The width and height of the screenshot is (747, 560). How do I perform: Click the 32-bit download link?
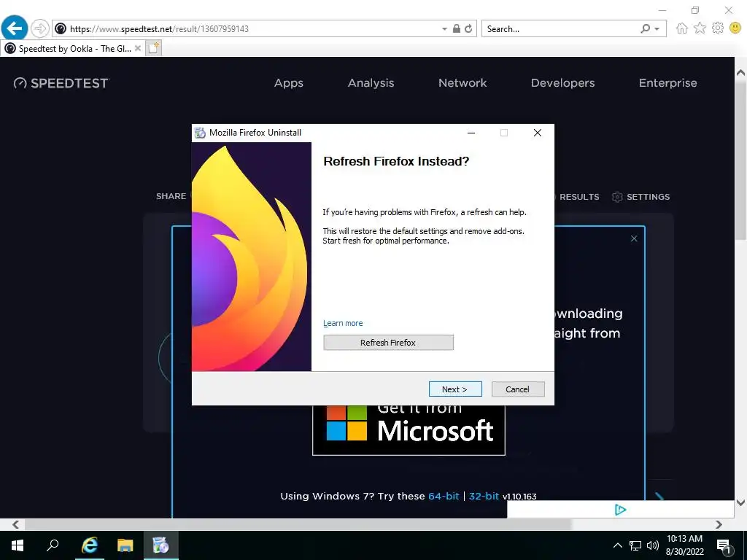[484, 496]
